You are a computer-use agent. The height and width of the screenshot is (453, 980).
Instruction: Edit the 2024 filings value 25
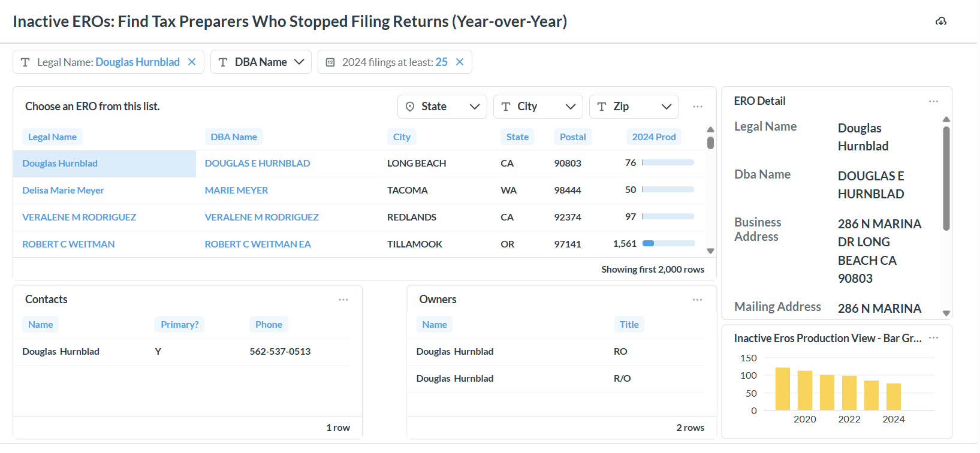[x=442, y=62]
